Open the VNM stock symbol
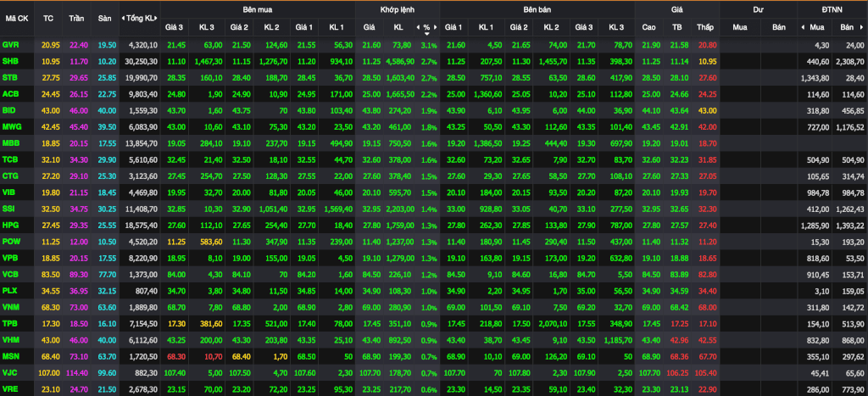Image resolution: width=868 pixels, height=396 pixels. coord(10,307)
